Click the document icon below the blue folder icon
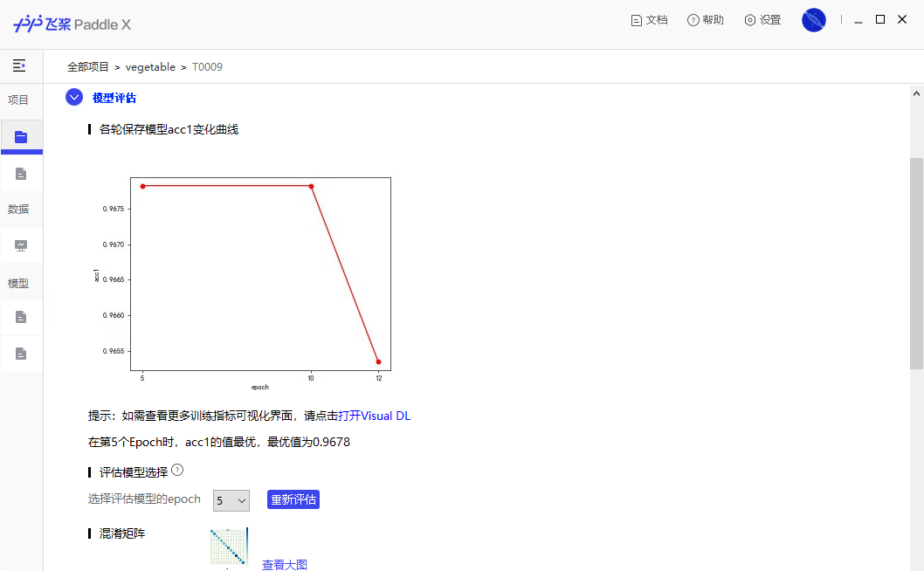The height and width of the screenshot is (571, 924). 21,174
